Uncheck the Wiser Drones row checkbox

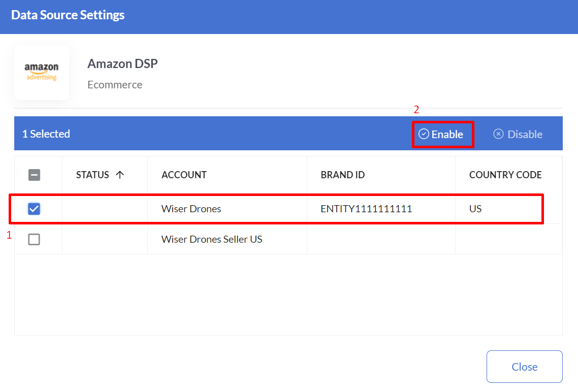click(x=34, y=209)
